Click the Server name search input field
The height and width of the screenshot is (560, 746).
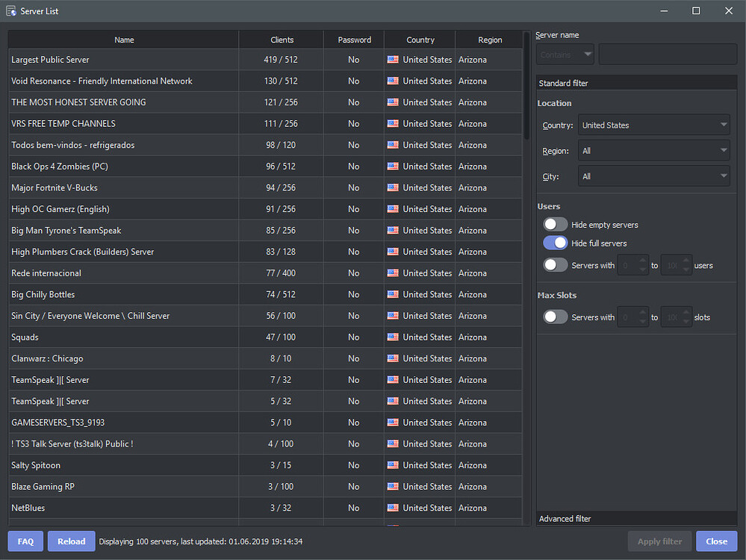pos(667,54)
